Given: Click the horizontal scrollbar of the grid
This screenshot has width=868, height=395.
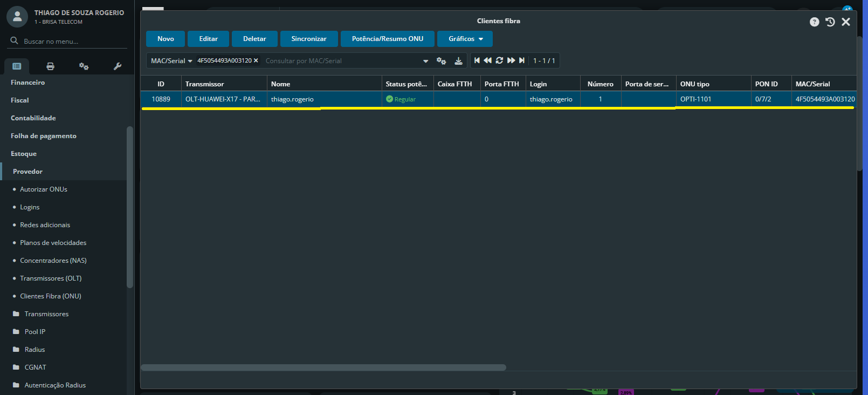Looking at the screenshot, I should pos(323,367).
